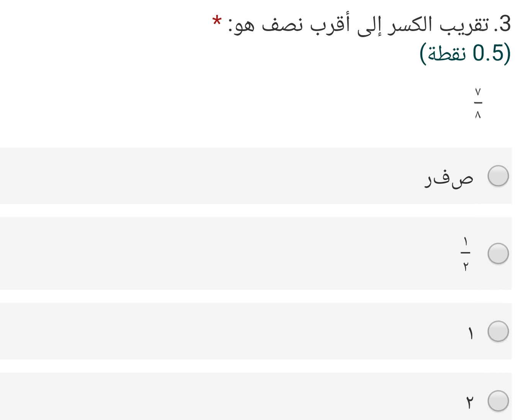Click the ١ answer label text
The width and height of the screenshot is (518, 420).
[x=471, y=333]
